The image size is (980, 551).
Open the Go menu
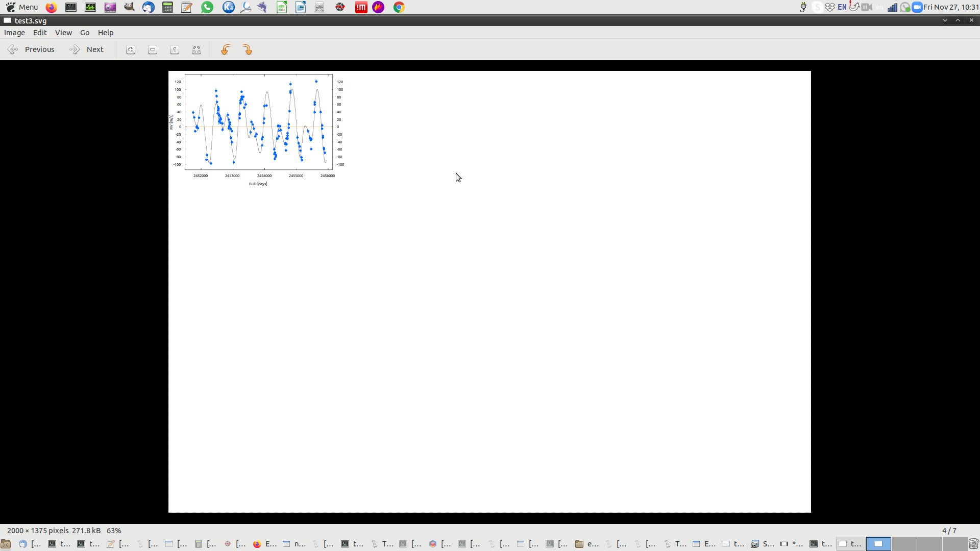pyautogui.click(x=85, y=32)
